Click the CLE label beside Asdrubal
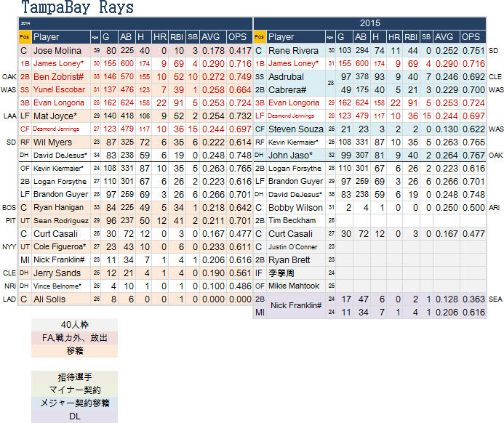This screenshot has height=423, width=504. click(495, 77)
